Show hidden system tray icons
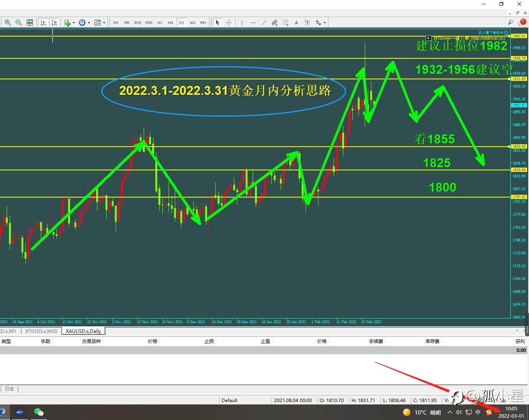The image size is (529, 420). (450, 412)
